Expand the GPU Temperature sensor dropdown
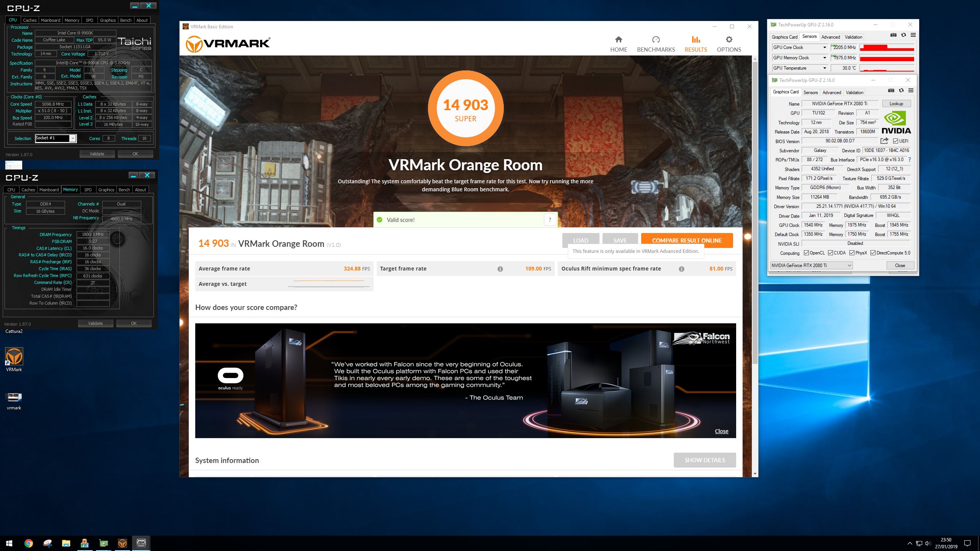980x551 pixels. click(825, 68)
